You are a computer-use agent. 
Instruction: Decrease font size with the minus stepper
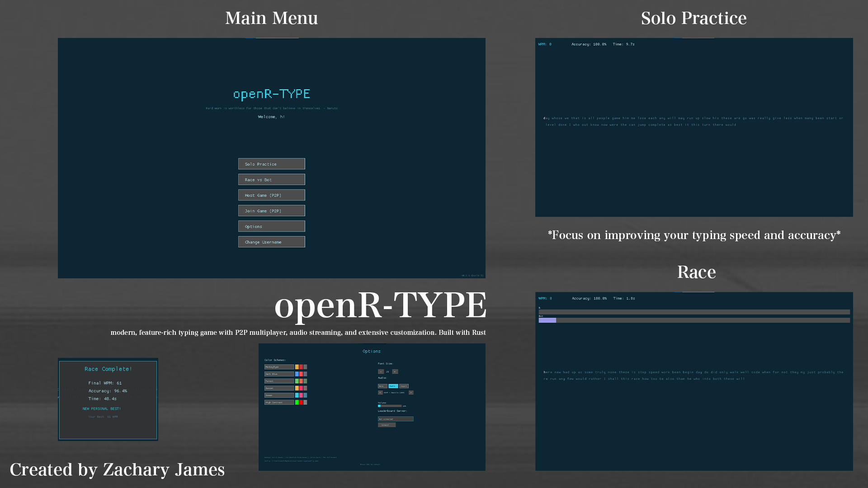381,371
